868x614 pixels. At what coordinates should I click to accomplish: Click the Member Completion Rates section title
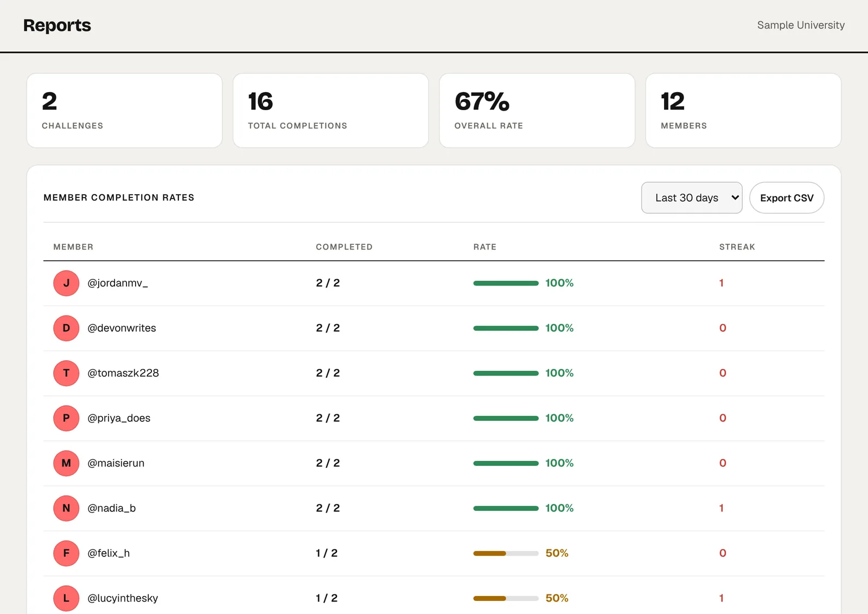click(119, 197)
